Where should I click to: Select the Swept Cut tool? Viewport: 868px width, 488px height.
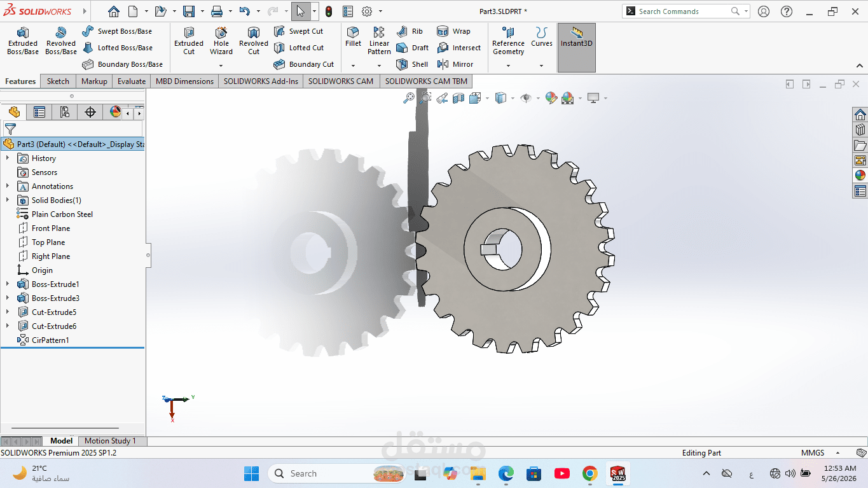[298, 31]
